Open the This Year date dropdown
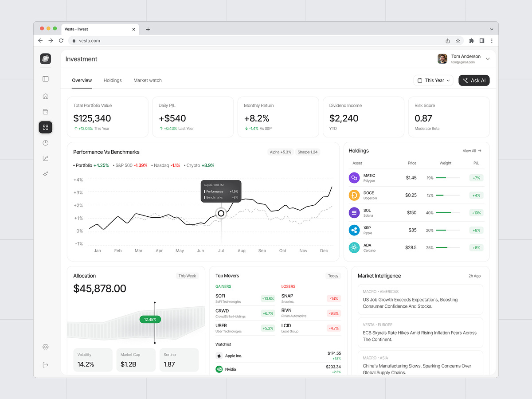The height and width of the screenshot is (399, 532). point(433,80)
